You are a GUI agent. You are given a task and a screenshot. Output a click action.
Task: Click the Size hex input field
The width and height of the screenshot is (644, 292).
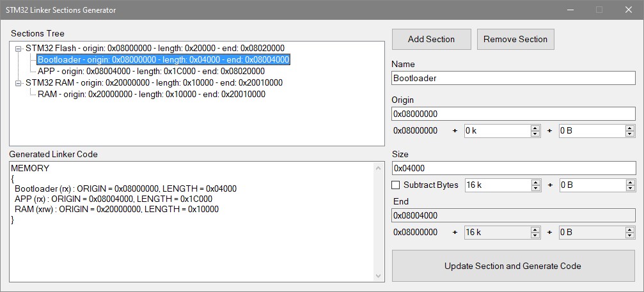514,168
